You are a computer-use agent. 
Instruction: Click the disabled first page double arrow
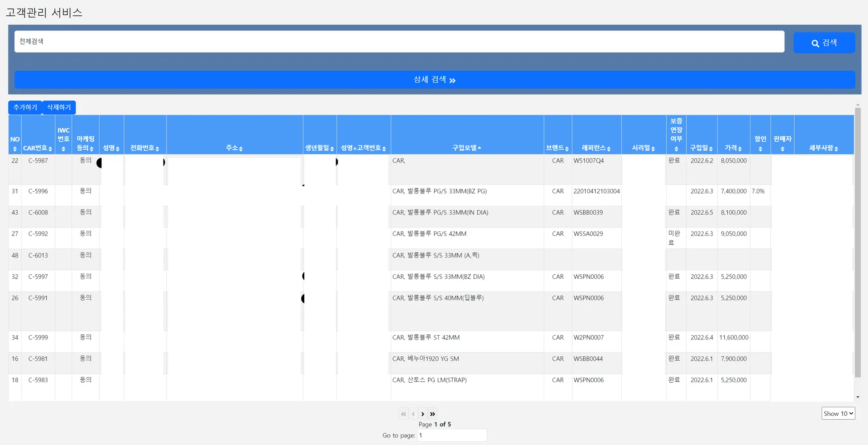403,414
